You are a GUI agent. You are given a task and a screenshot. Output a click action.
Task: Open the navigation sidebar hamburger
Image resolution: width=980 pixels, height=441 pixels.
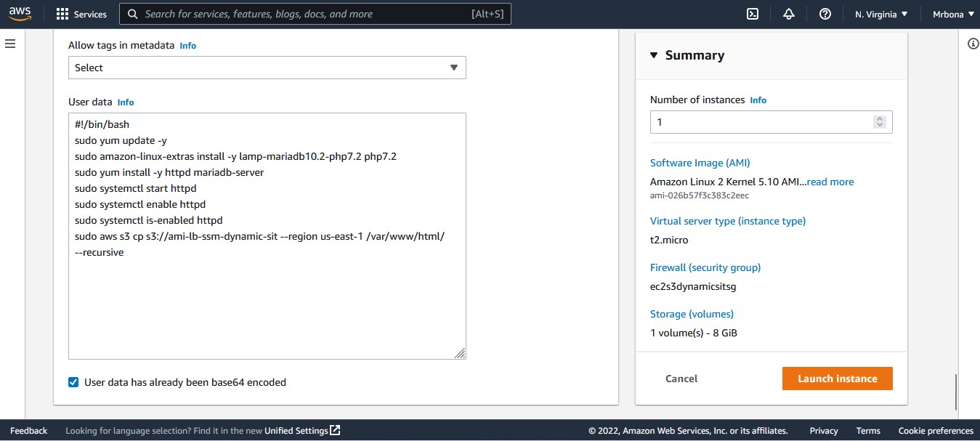(10, 44)
